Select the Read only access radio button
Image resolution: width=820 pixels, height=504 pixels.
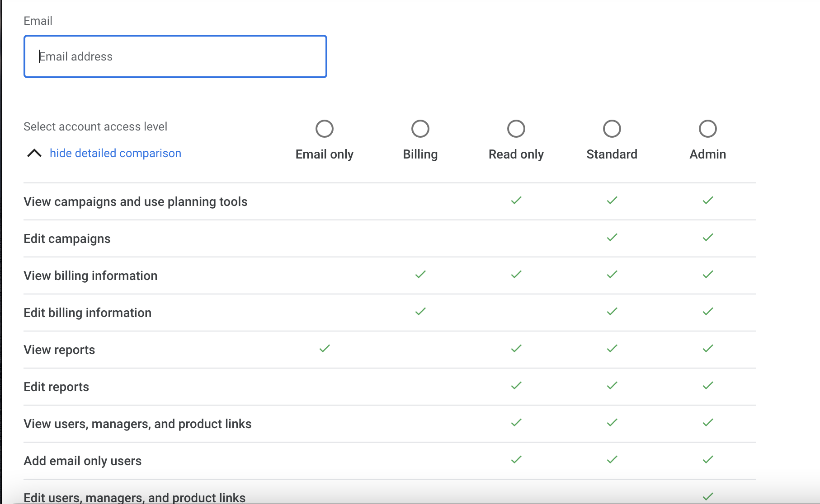(516, 128)
